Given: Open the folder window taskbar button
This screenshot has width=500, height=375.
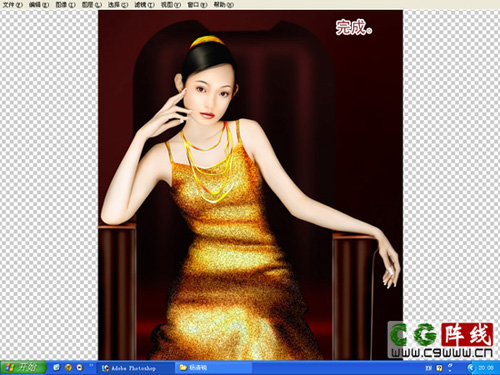Looking at the screenshot, I should click(213, 368).
